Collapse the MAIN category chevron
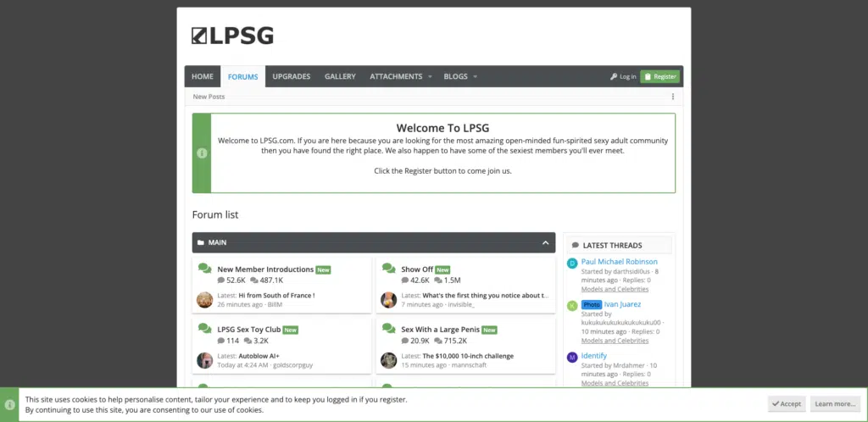 point(545,242)
